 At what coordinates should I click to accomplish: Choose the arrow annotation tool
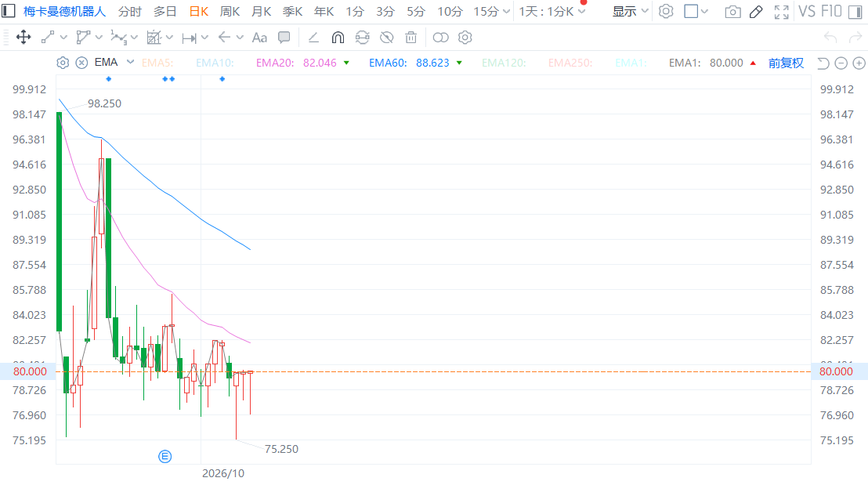224,38
